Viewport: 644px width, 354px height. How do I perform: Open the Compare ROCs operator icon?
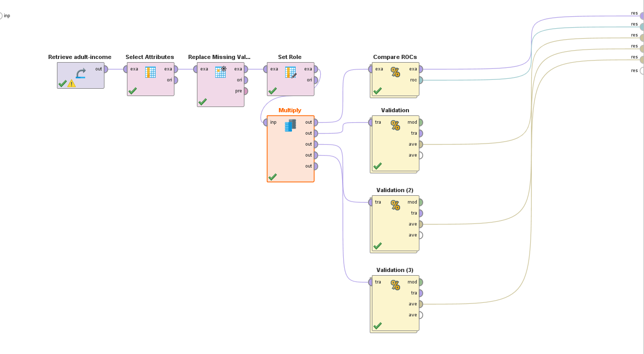(x=395, y=72)
